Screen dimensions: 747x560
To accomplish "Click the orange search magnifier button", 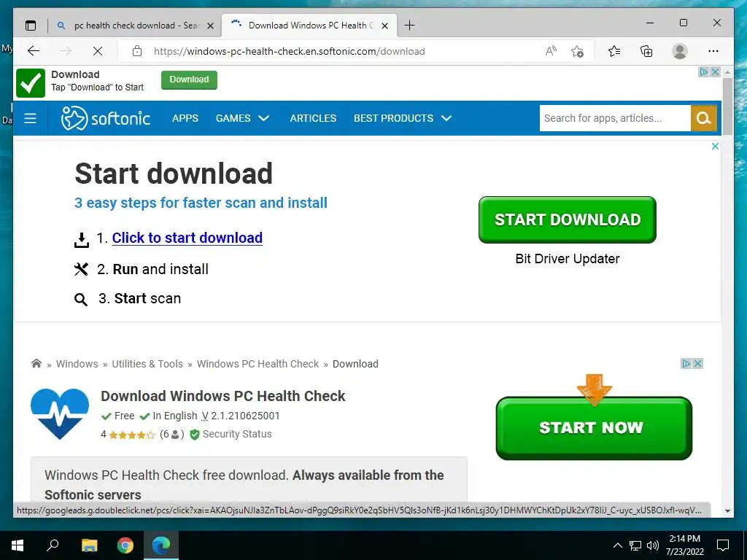I will (x=704, y=118).
